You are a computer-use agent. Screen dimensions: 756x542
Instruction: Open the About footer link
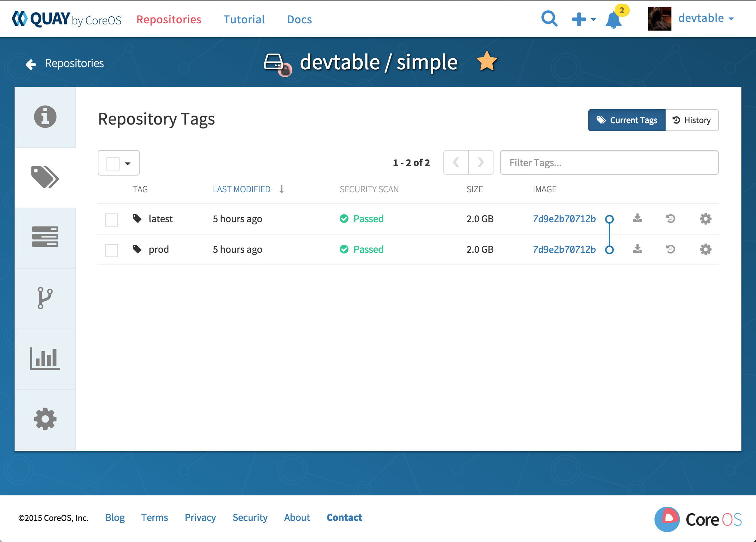click(297, 518)
